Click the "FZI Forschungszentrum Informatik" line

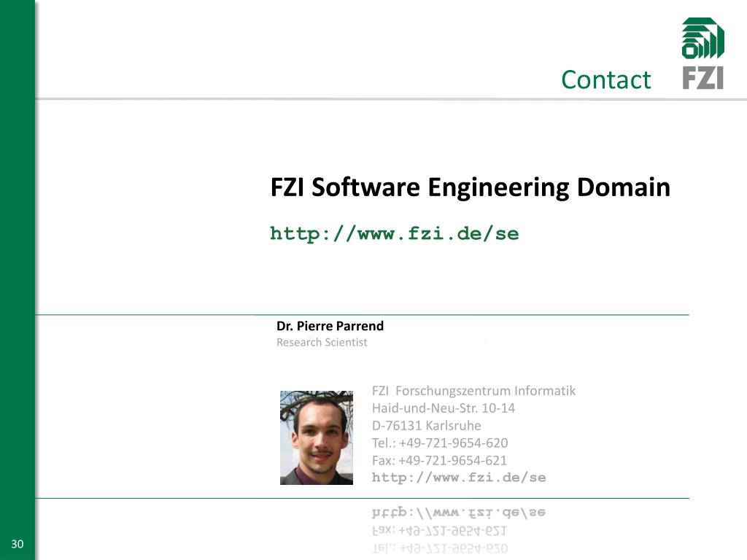coord(473,390)
